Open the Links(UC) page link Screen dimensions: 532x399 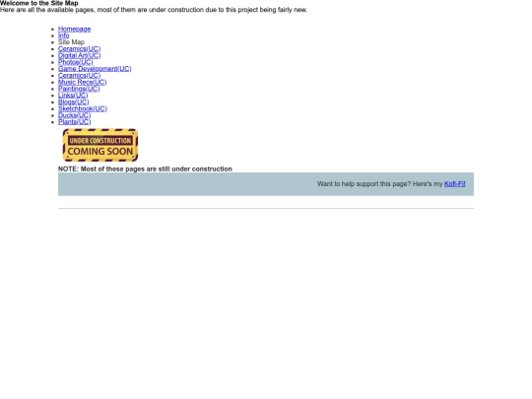point(73,96)
